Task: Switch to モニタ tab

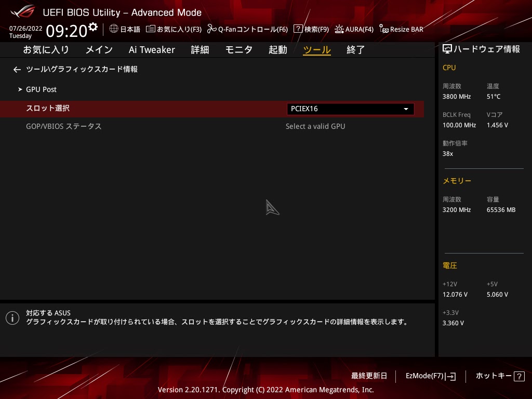Action: pos(239,50)
